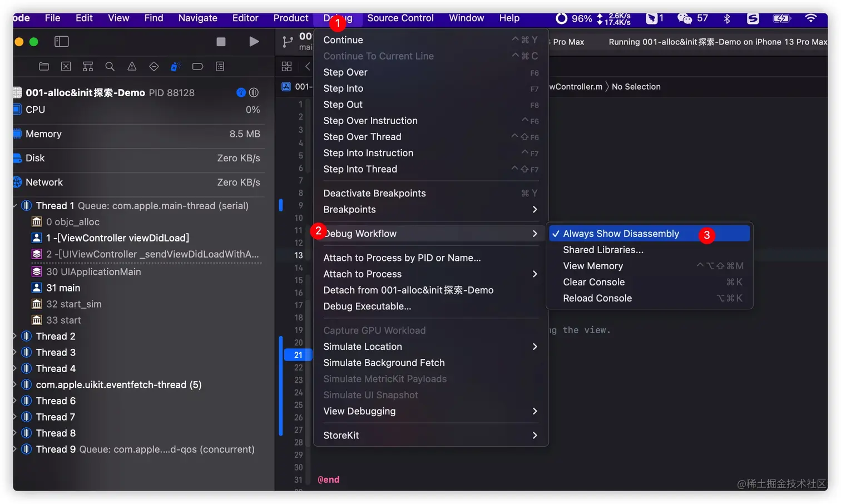This screenshot has width=841, height=504.
Task: Open the Breakpoint navigator icon
Action: [x=197, y=66]
